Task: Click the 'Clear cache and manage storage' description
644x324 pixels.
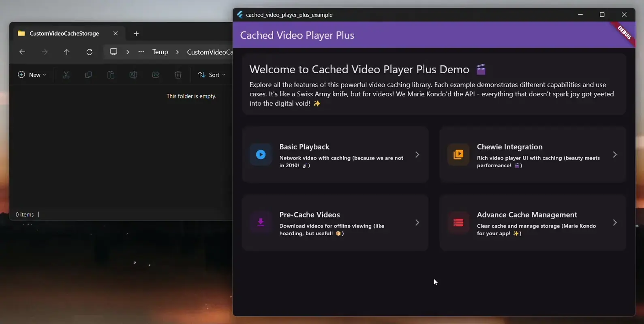Action: click(537, 230)
